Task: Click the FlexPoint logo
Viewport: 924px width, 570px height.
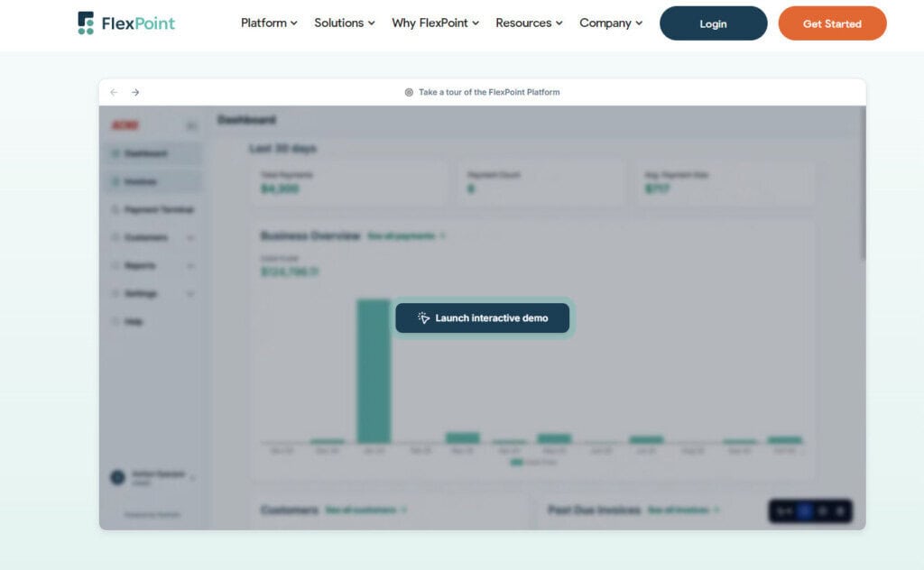Action: (126, 23)
